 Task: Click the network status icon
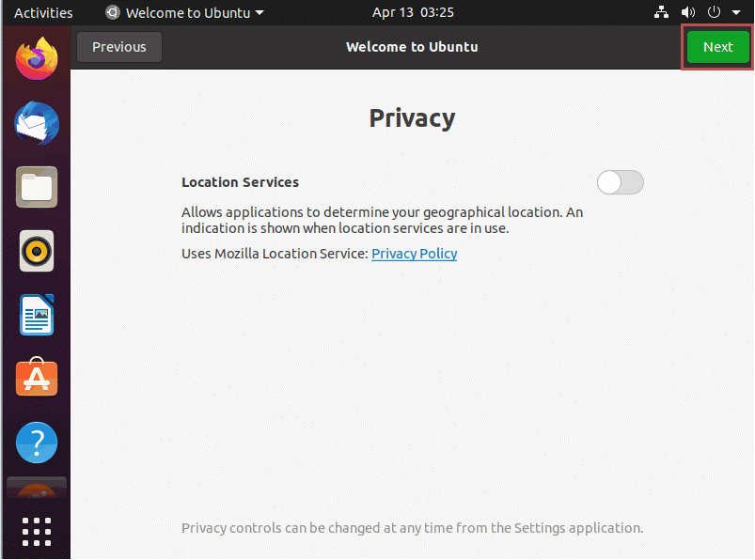coord(661,12)
